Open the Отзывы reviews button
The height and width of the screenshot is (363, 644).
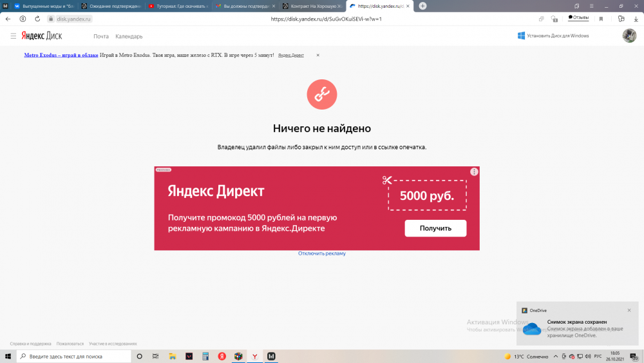[x=578, y=17]
